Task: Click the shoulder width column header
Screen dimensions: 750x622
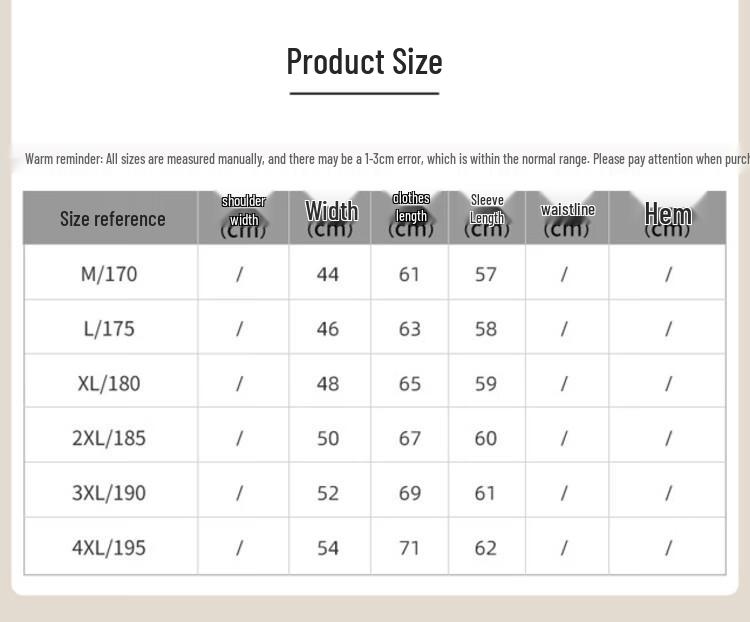Action: [243, 216]
